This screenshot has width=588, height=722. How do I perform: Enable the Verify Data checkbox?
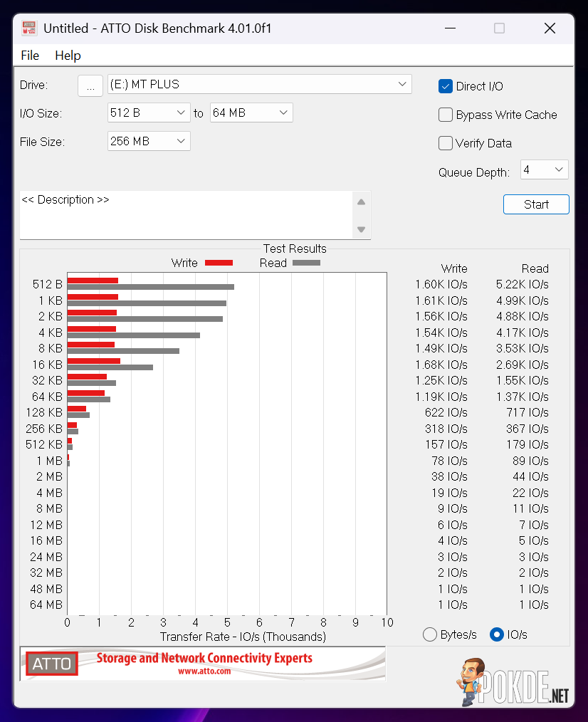445,143
